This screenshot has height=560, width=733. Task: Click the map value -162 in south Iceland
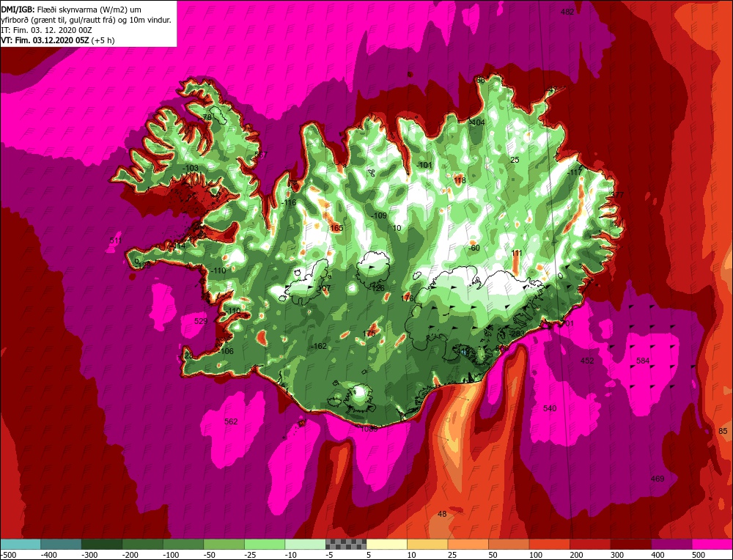(318, 346)
